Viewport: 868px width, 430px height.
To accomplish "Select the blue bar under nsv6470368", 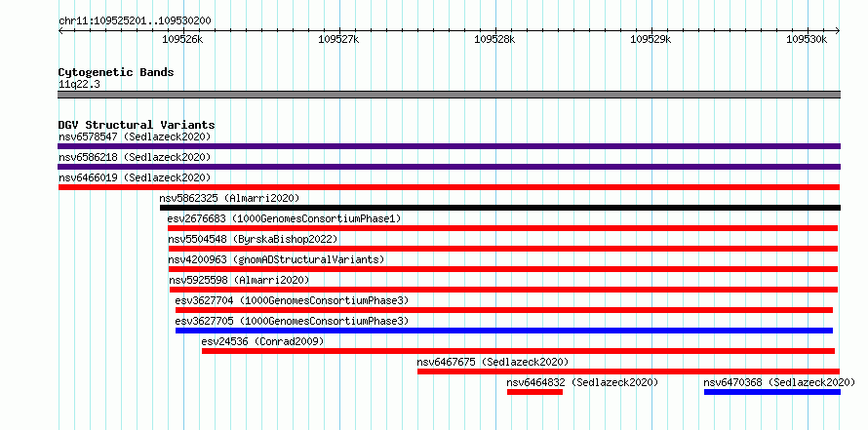I will point(772,392).
